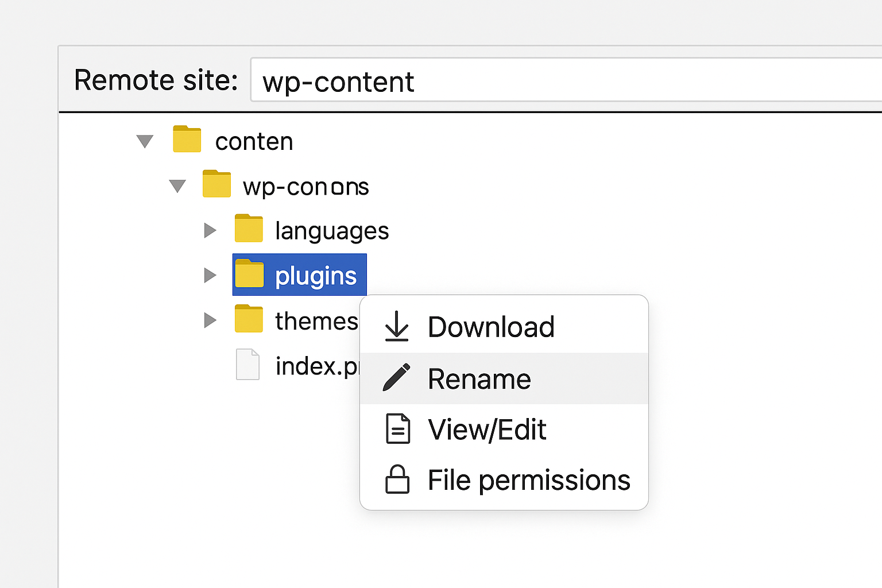Click the languages folder icon
882x588 pixels.
click(249, 229)
